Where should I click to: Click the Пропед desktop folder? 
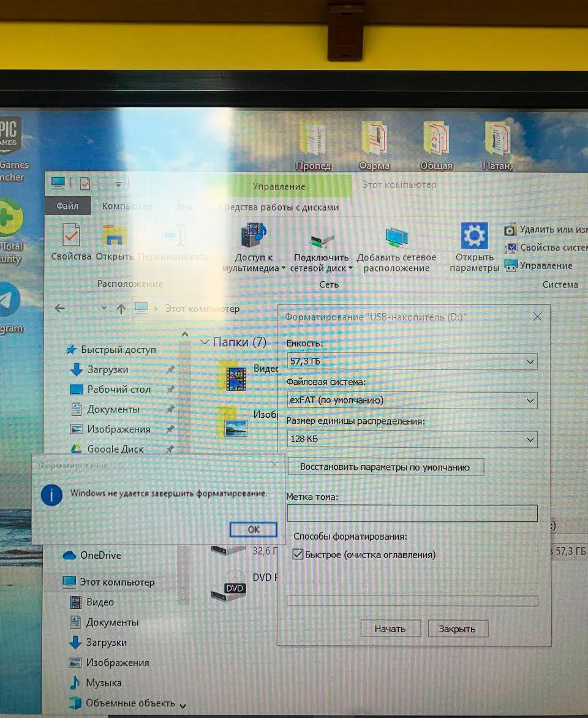(313, 146)
